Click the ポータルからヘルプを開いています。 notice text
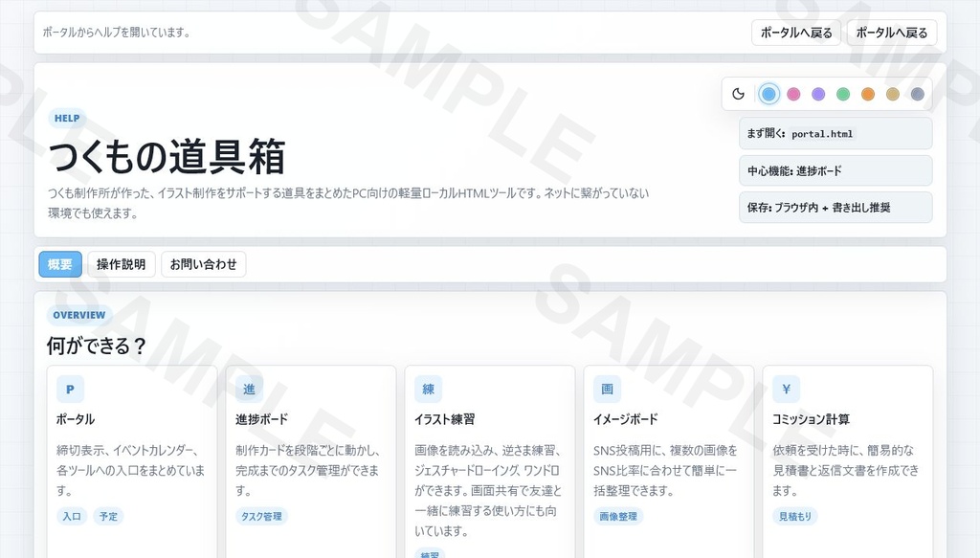The height and width of the screenshot is (558, 980). click(x=117, y=33)
